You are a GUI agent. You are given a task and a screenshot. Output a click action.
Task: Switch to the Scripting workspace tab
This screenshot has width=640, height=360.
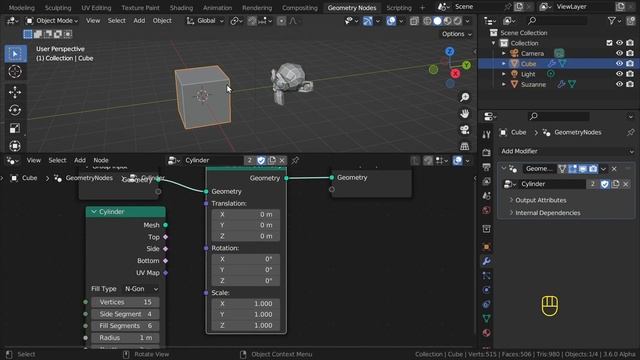coord(399,7)
